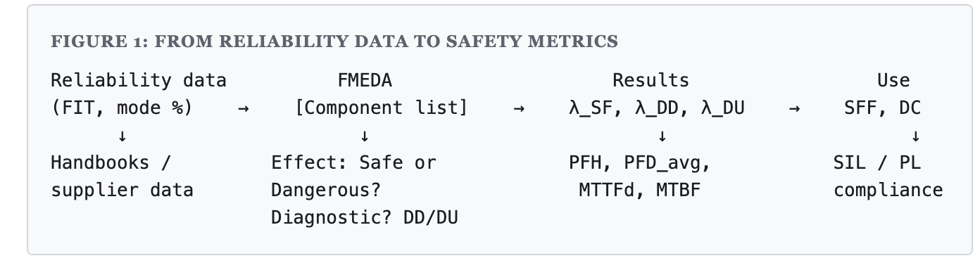
Task: Click the arrow between FIT and Component list
Action: tap(244, 109)
